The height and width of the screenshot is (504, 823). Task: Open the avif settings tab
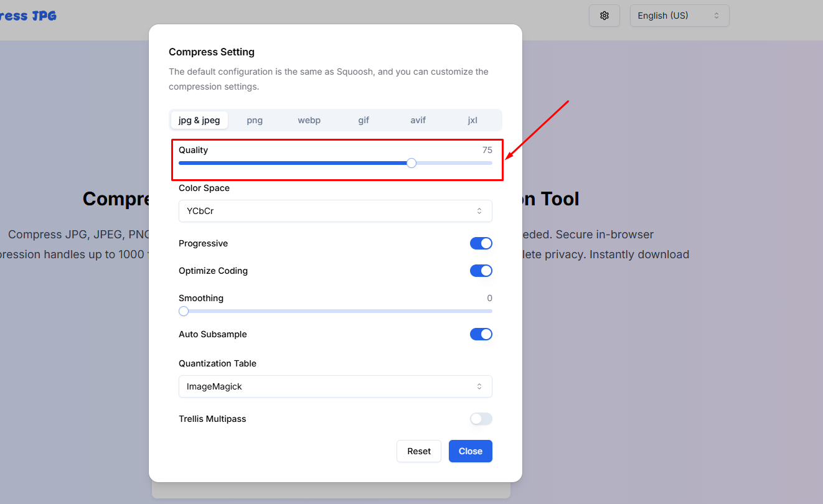pyautogui.click(x=418, y=120)
